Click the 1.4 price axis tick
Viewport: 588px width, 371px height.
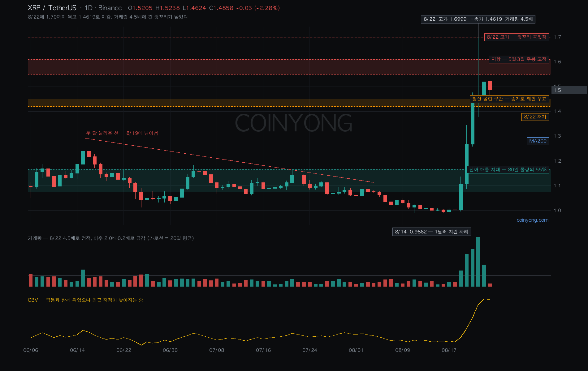557,111
